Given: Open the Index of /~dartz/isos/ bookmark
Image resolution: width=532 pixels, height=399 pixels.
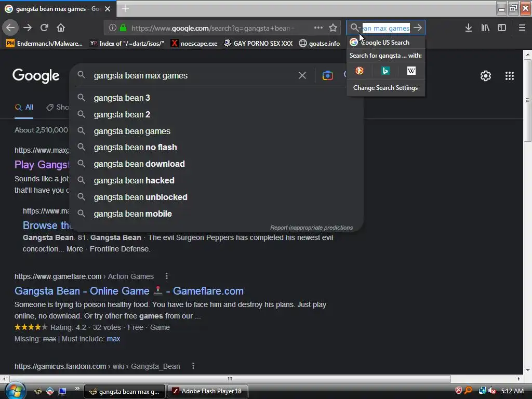Looking at the screenshot, I should click(x=127, y=44).
